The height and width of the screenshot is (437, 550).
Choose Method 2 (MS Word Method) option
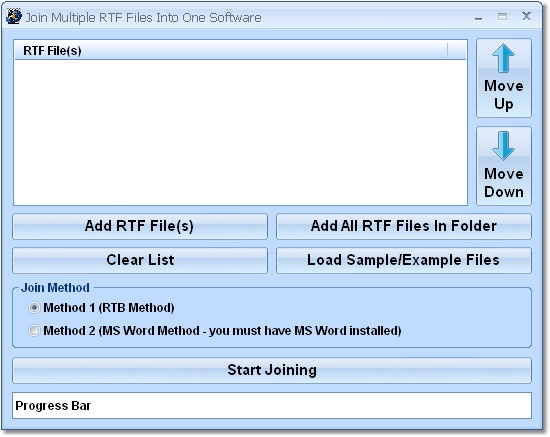tap(34, 330)
